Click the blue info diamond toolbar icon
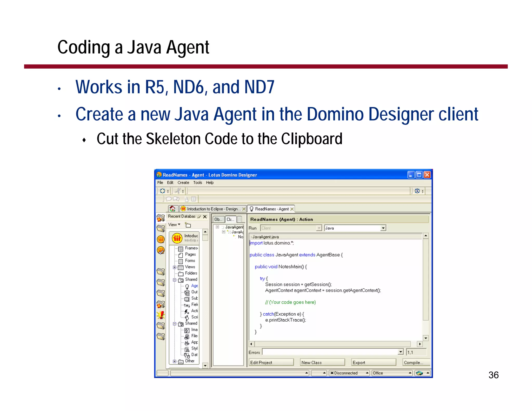This screenshot has width=532, height=411. [417, 191]
